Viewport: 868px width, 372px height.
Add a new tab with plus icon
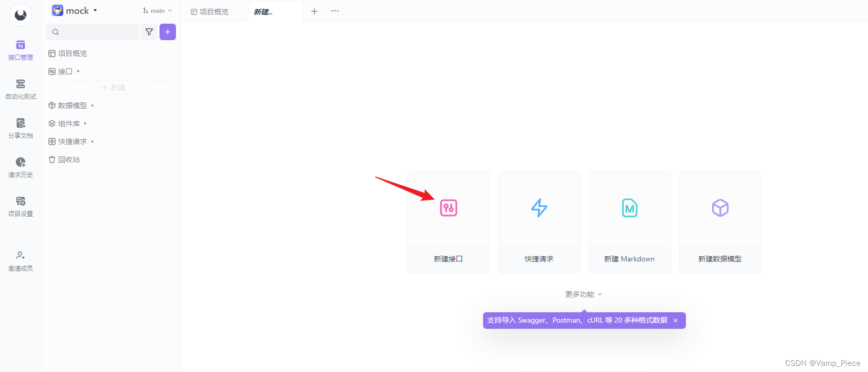click(314, 11)
